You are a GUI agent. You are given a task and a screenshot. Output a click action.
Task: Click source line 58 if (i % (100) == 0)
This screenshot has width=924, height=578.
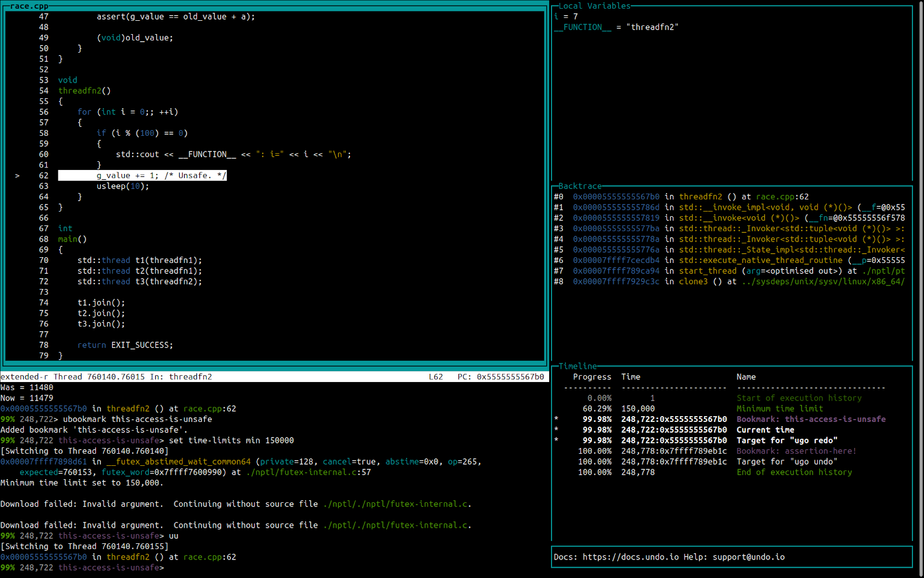pos(142,133)
